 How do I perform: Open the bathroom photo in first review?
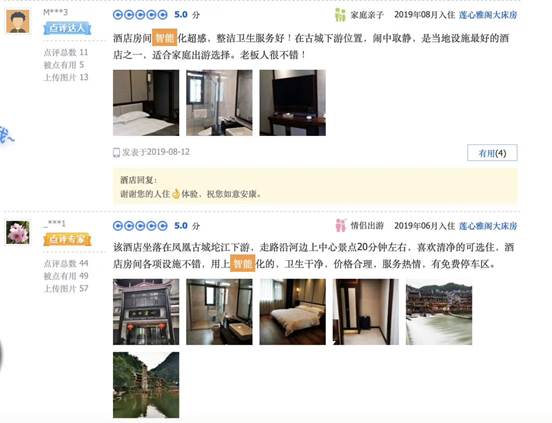tap(219, 103)
